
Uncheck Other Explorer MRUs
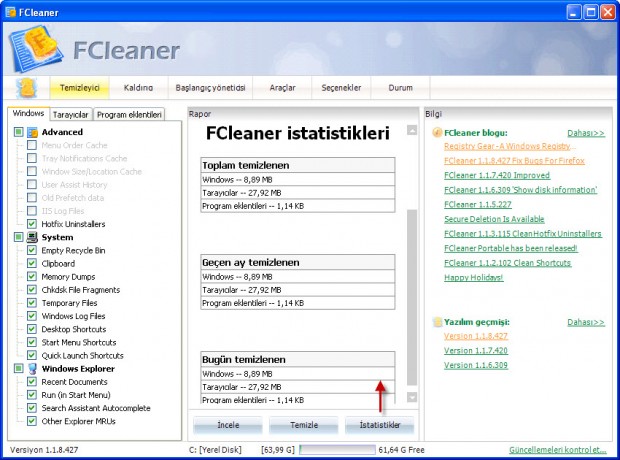pyautogui.click(x=32, y=421)
